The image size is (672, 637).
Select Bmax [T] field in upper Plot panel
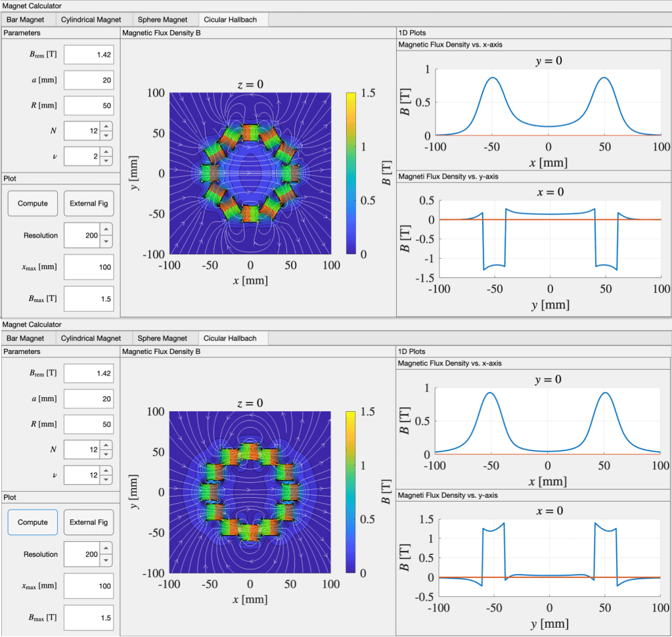pyautogui.click(x=89, y=299)
